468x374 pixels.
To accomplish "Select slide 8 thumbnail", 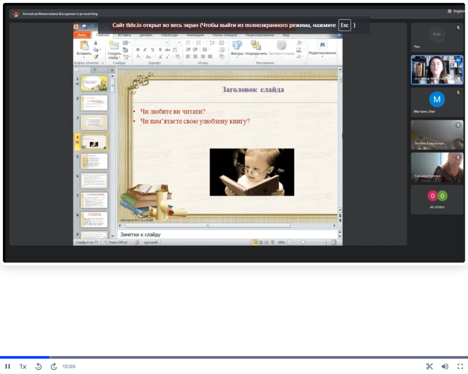I will [94, 219].
